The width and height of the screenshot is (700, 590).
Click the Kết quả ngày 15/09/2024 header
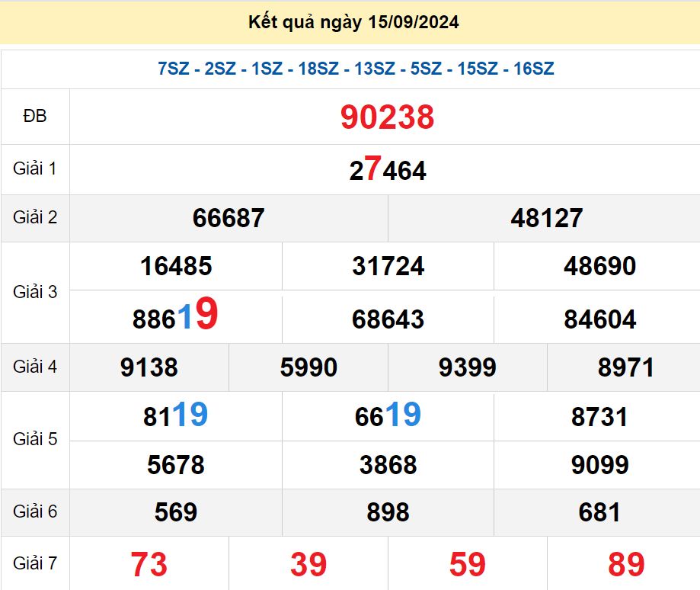click(352, 23)
